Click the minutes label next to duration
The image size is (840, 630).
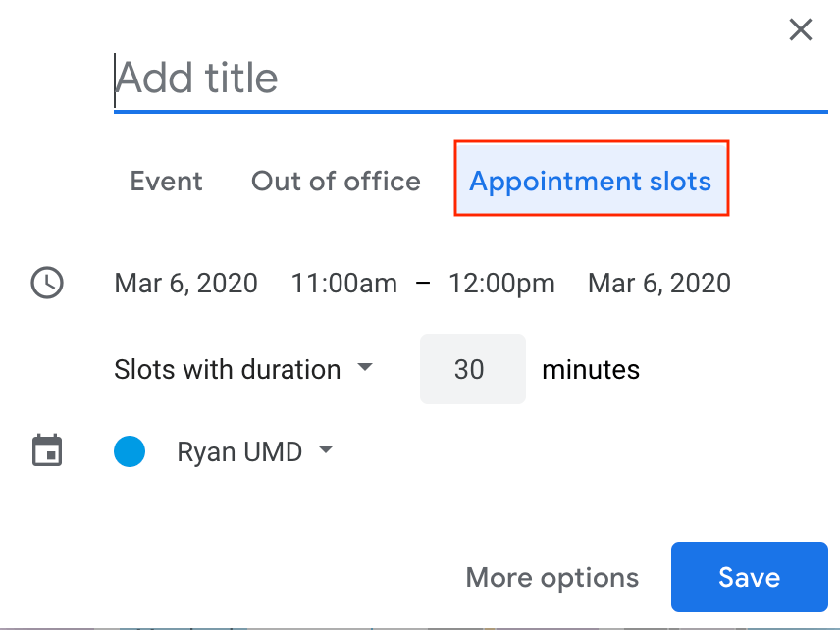click(x=591, y=369)
